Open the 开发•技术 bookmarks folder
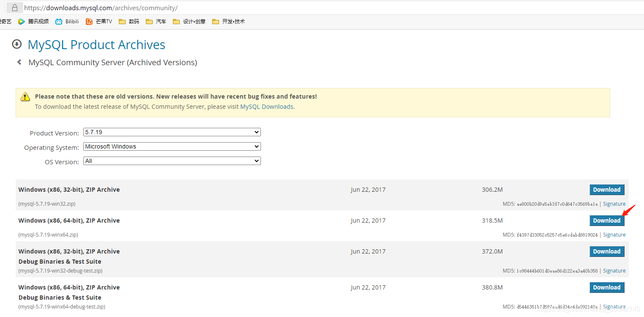Image resolution: width=644 pixels, height=317 pixels. [228, 21]
